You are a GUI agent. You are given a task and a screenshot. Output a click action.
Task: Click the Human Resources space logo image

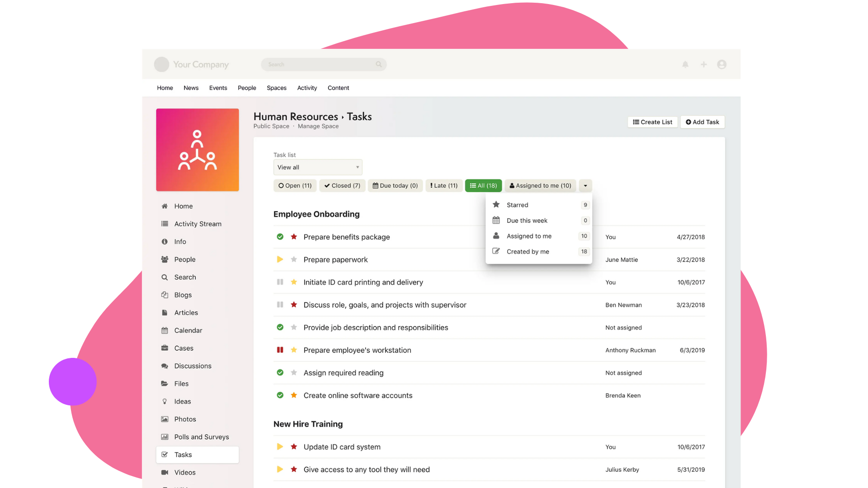tap(198, 150)
